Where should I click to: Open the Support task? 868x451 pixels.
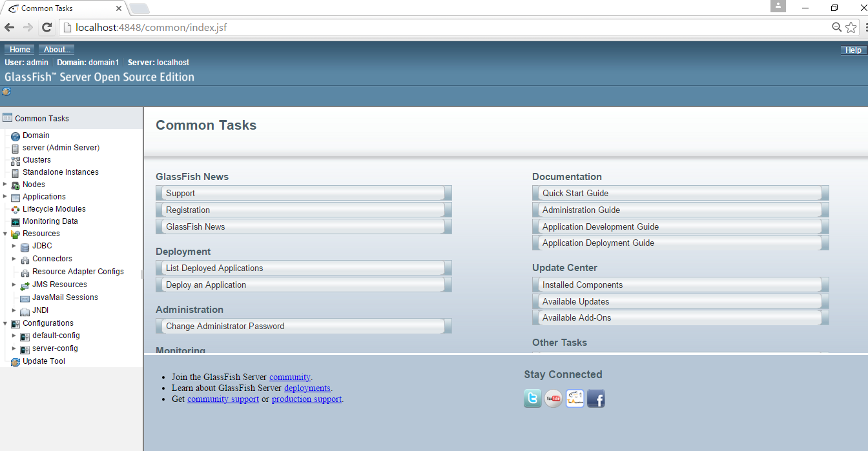pos(304,194)
